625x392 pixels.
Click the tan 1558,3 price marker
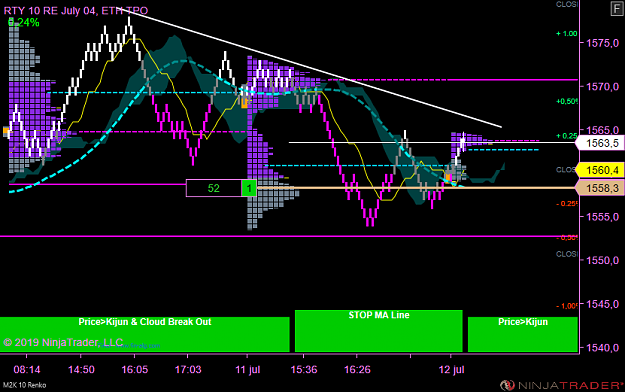[601, 188]
